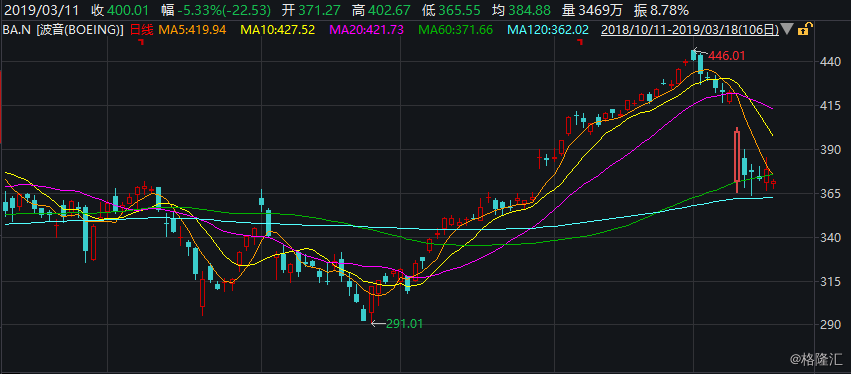Click the closing price 收 400.01
Screen dimensions: 851x374
pos(120,9)
